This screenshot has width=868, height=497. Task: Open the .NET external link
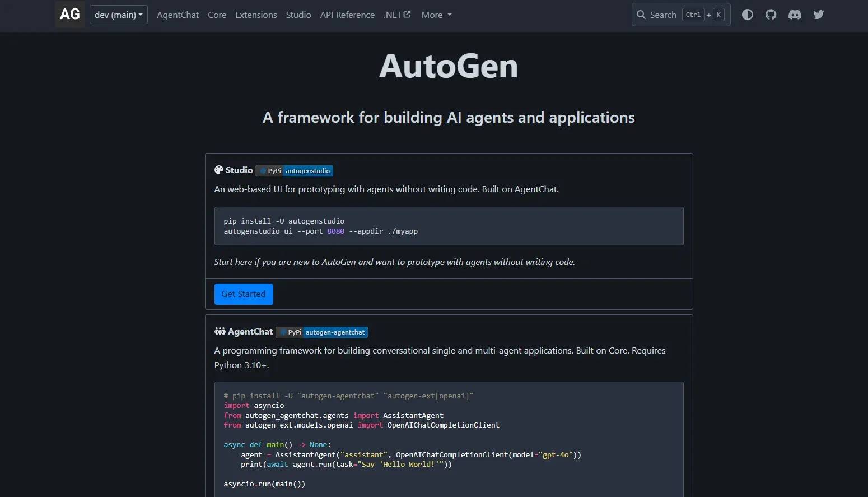pyautogui.click(x=397, y=15)
